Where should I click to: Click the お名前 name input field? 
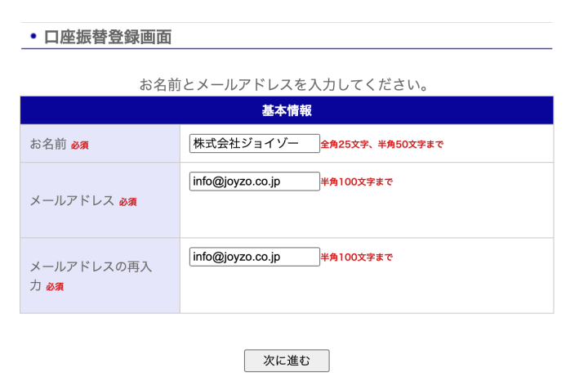[254, 144]
